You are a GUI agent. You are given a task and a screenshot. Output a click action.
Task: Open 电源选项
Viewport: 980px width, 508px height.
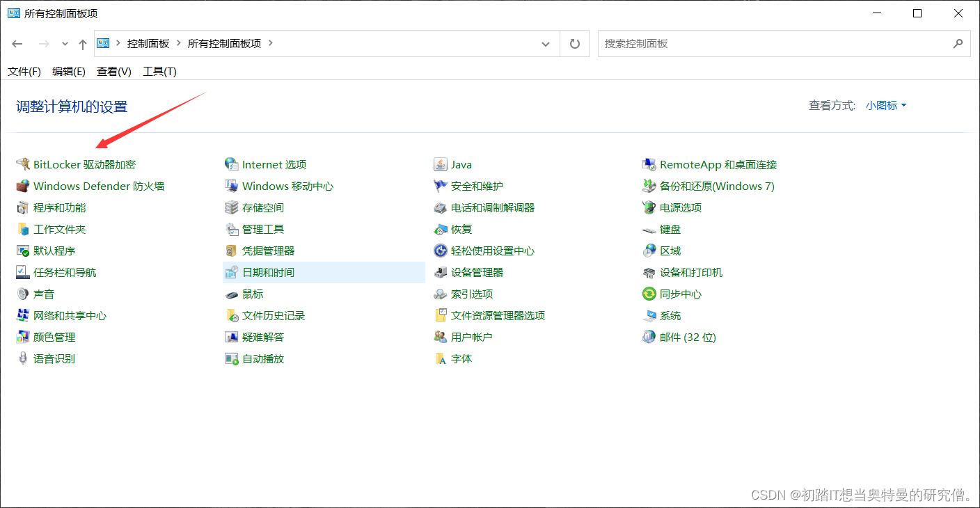tap(681, 208)
